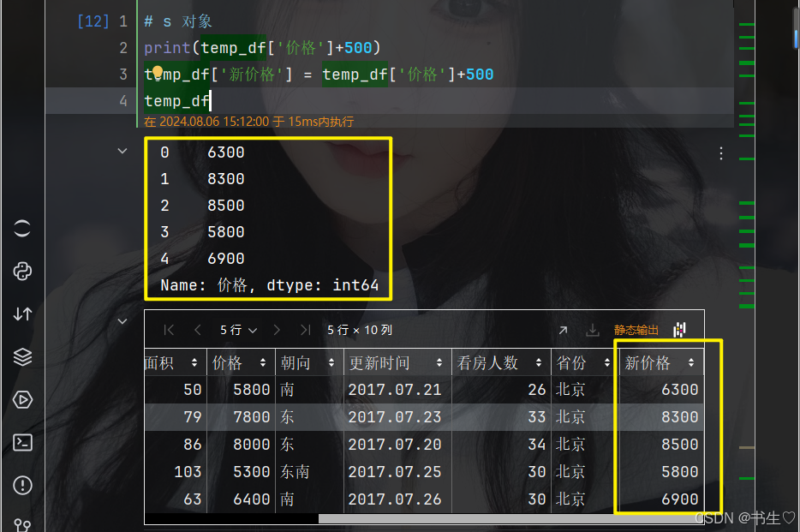The width and height of the screenshot is (800, 532).
Task: Click the loading spinner icon in sidebar
Action: coord(22,229)
